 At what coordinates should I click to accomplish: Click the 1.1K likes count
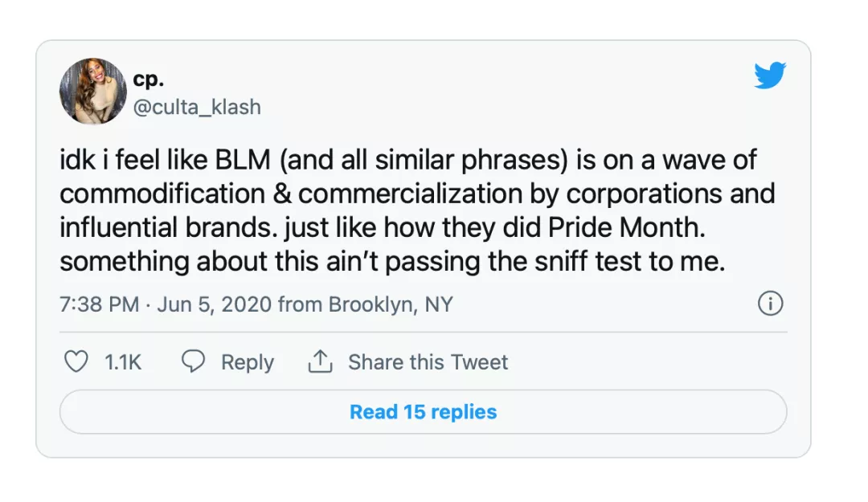coord(123,362)
